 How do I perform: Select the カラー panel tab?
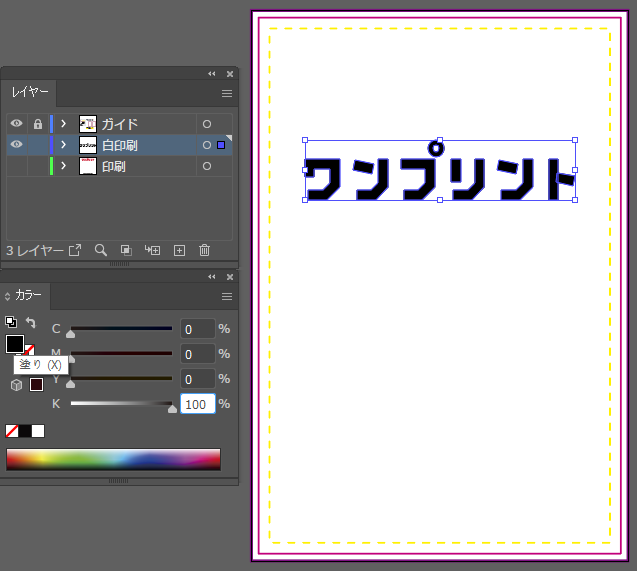coord(28,296)
